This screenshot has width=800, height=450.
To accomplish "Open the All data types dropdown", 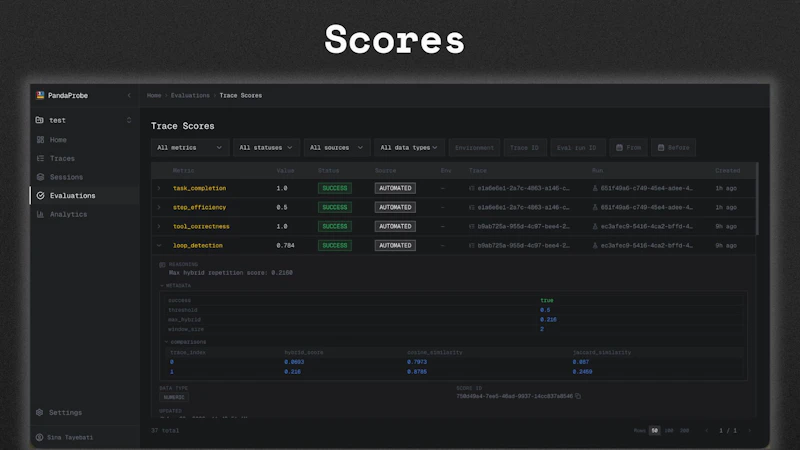I will pyautogui.click(x=409, y=147).
